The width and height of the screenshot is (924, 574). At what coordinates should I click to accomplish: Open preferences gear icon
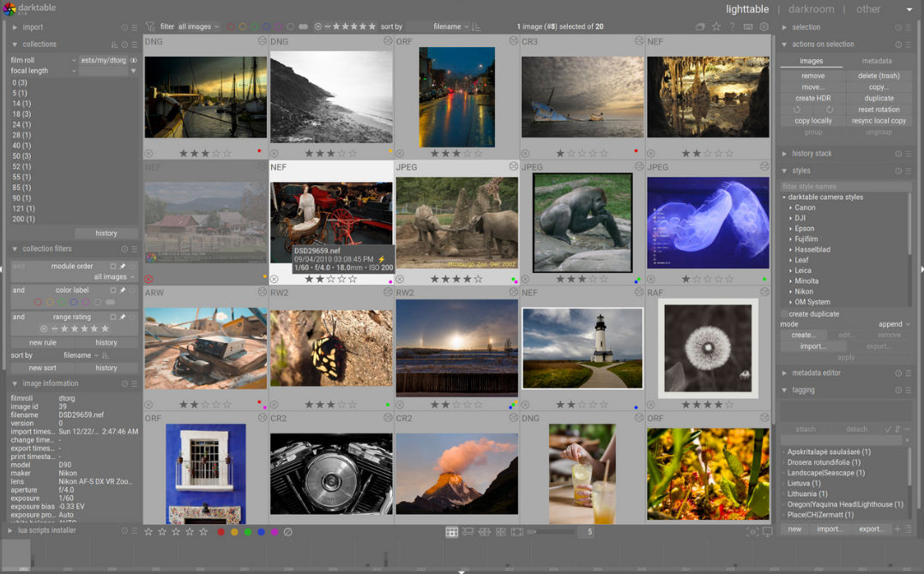764,27
